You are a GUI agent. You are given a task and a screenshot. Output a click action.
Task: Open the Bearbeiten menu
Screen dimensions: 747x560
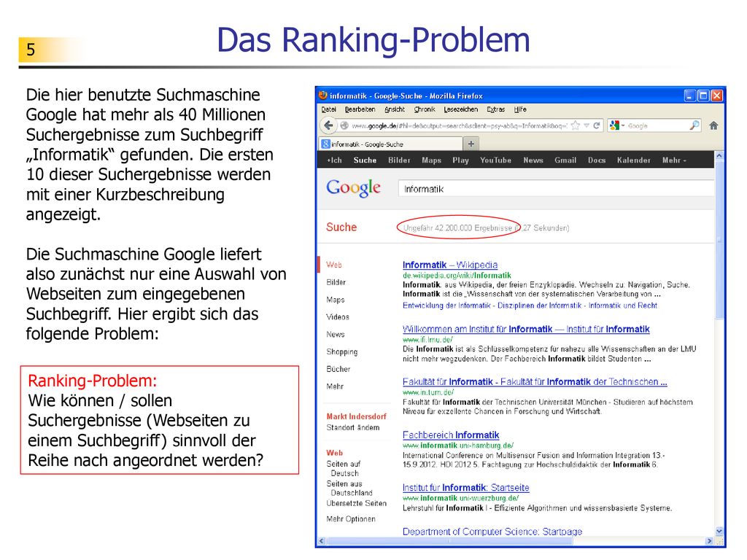pyautogui.click(x=360, y=109)
